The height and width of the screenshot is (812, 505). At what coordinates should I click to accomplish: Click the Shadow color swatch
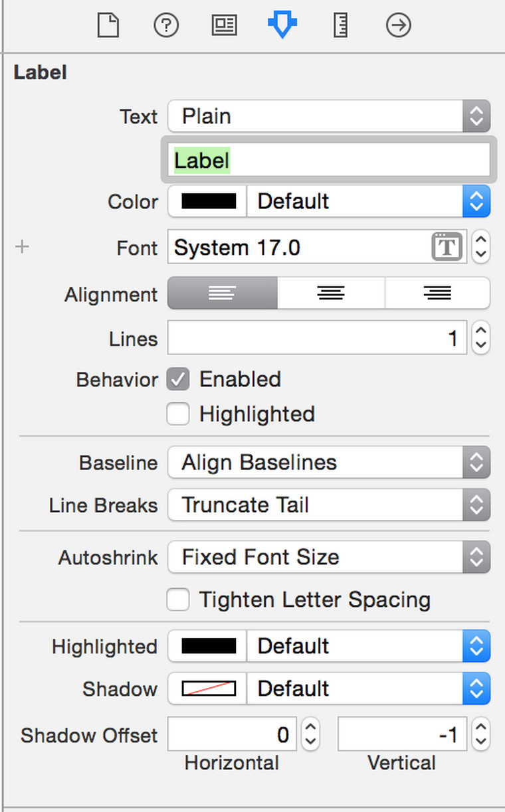coord(208,689)
